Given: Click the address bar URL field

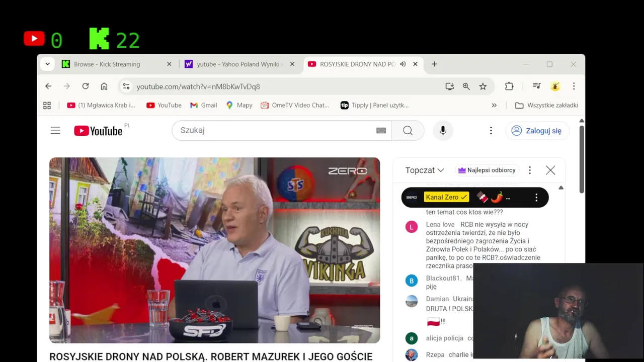Looking at the screenshot, I should coord(287,86).
